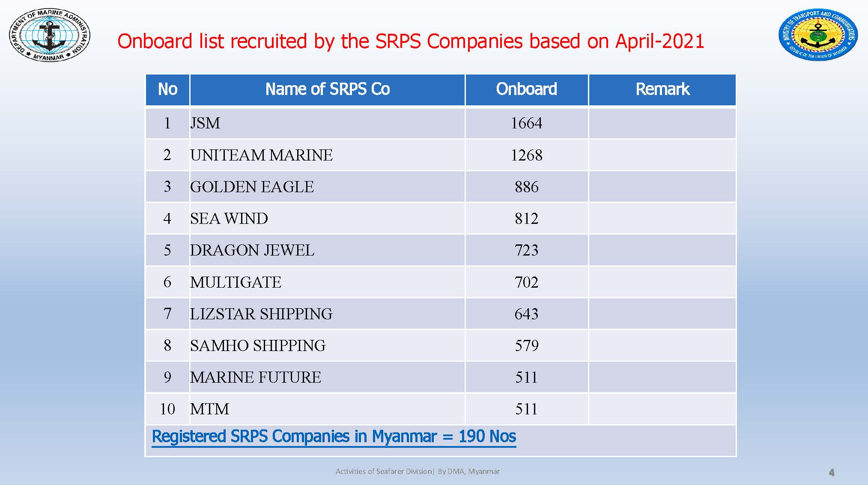Select the DRAGON JEWEL cell
The image size is (868, 485).
pyautogui.click(x=252, y=250)
